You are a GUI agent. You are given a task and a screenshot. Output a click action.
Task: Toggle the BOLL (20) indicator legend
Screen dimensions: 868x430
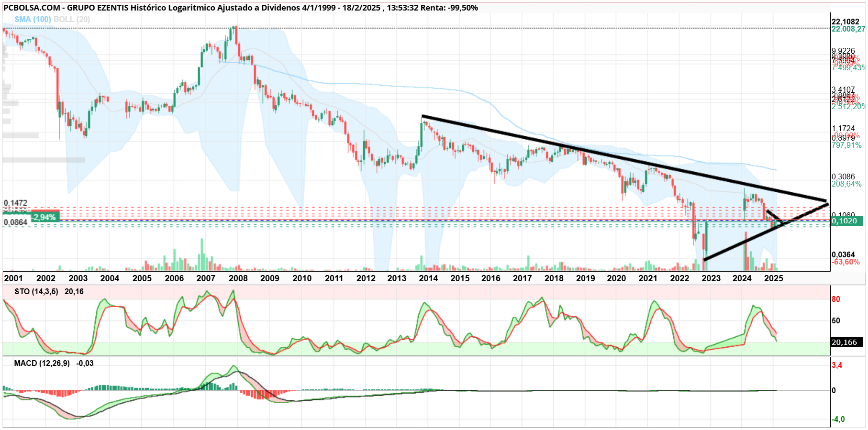click(x=72, y=19)
